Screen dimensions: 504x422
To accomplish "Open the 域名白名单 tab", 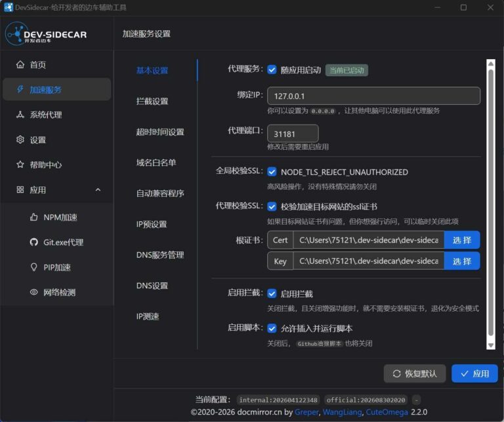I will [156, 163].
